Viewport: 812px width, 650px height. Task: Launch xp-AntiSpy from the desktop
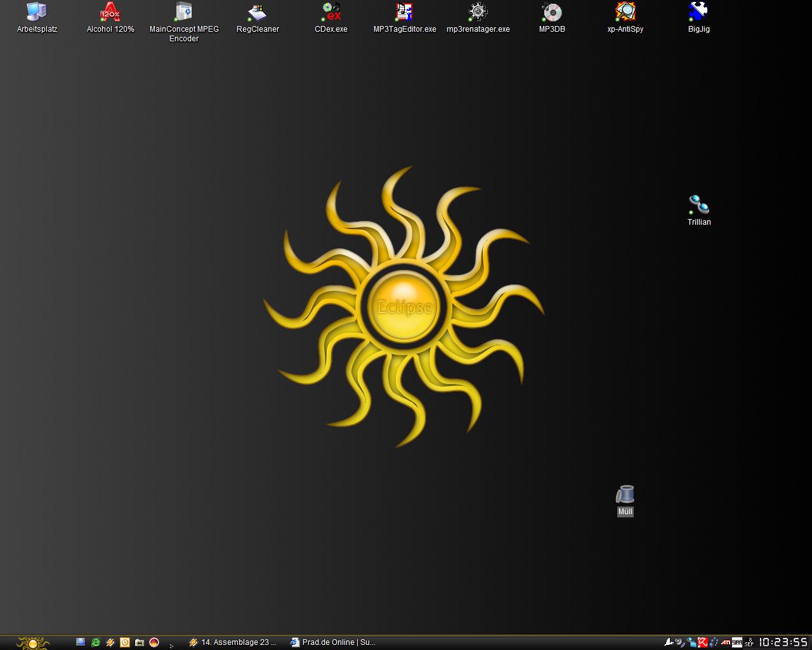(625, 12)
